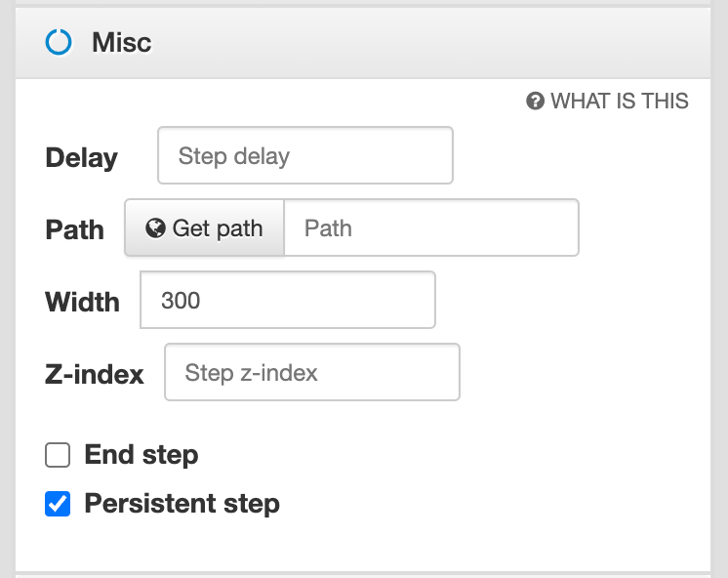Click the Z-index field label

95,375
